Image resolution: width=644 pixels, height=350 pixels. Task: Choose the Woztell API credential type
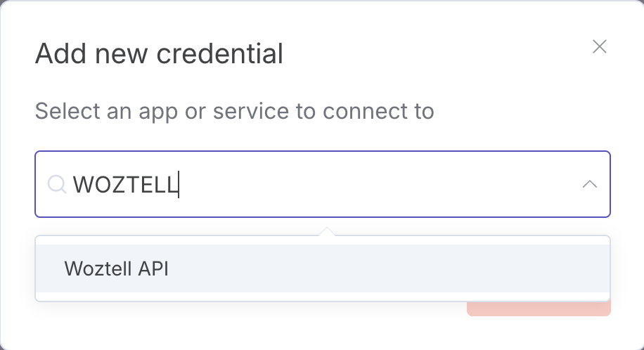116,268
